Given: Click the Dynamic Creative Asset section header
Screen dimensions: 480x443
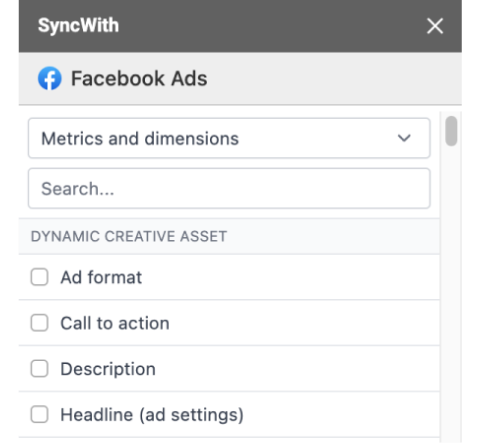Looking at the screenshot, I should point(229,236).
